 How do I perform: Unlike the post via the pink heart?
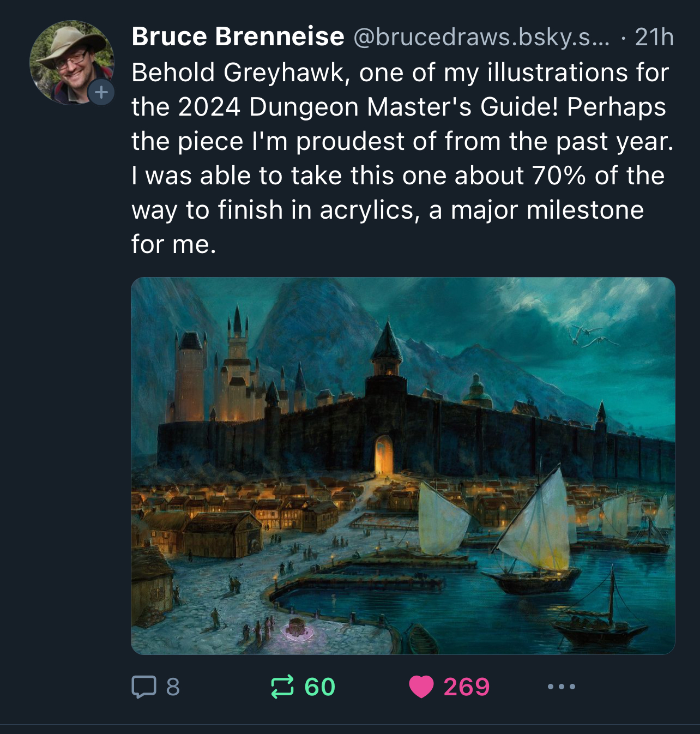(421, 687)
